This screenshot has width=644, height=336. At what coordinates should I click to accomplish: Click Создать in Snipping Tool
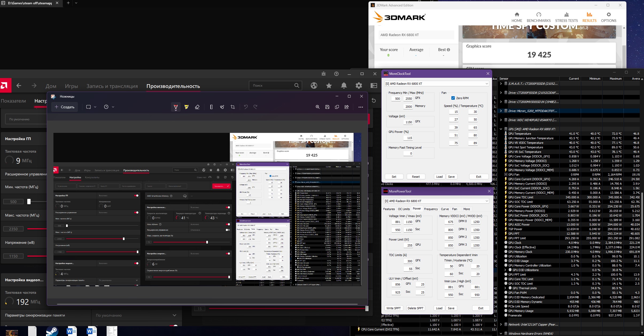[x=65, y=107]
